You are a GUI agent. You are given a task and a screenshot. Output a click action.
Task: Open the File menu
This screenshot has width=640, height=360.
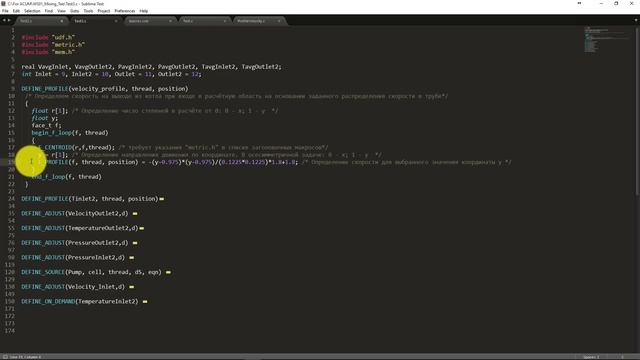coord(5,11)
